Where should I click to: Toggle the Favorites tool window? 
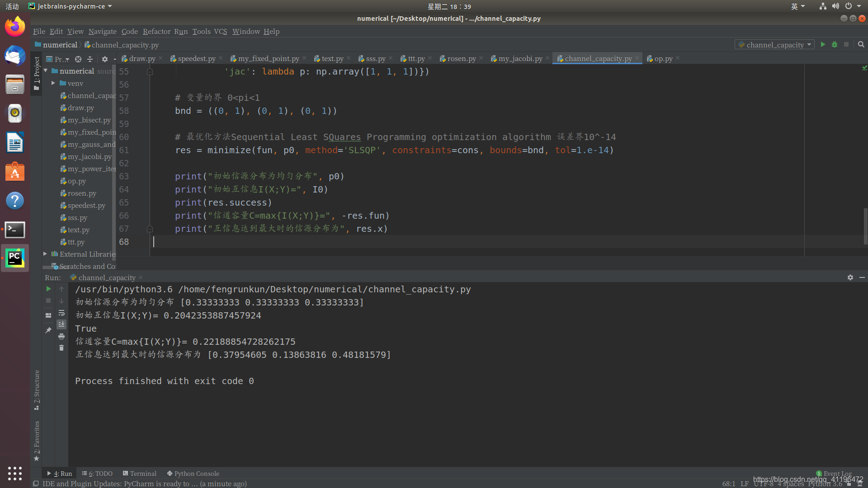pyautogui.click(x=37, y=441)
